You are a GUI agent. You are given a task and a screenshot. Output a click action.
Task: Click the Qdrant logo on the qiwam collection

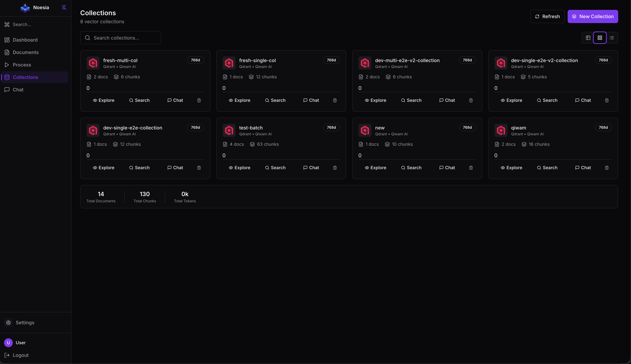click(x=501, y=130)
